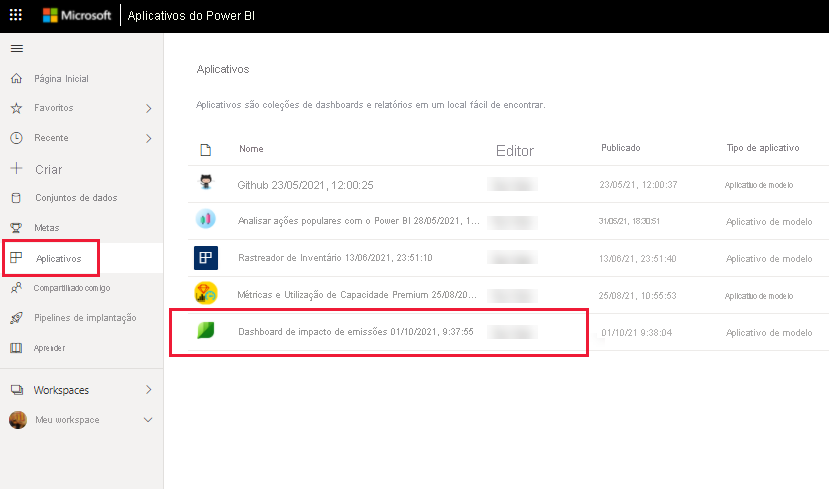Sort by the Editor column header
This screenshot has height=489, width=829.
click(515, 151)
